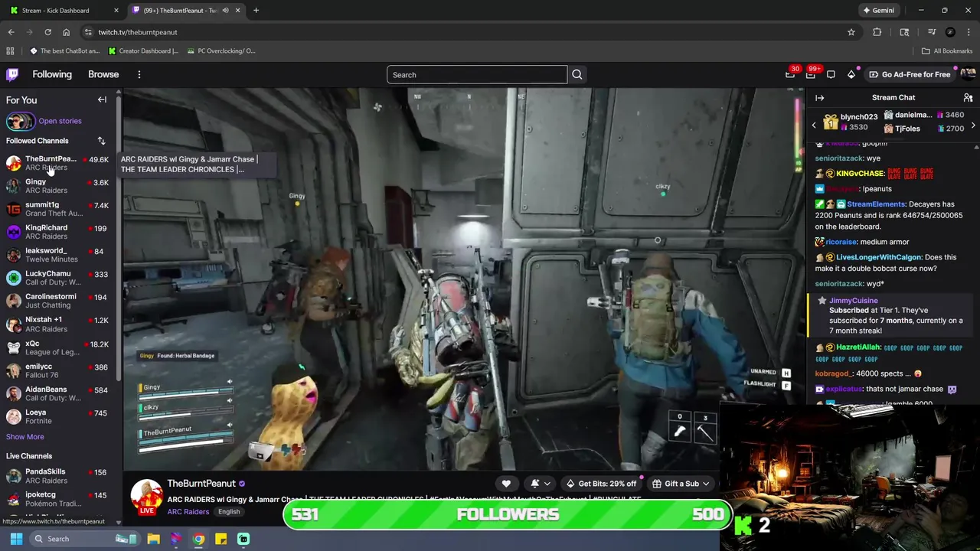Open Windows Start menu

pyautogui.click(x=16, y=539)
